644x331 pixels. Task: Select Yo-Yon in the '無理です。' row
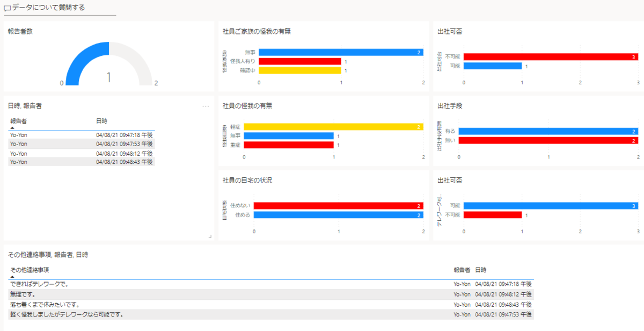(462, 294)
